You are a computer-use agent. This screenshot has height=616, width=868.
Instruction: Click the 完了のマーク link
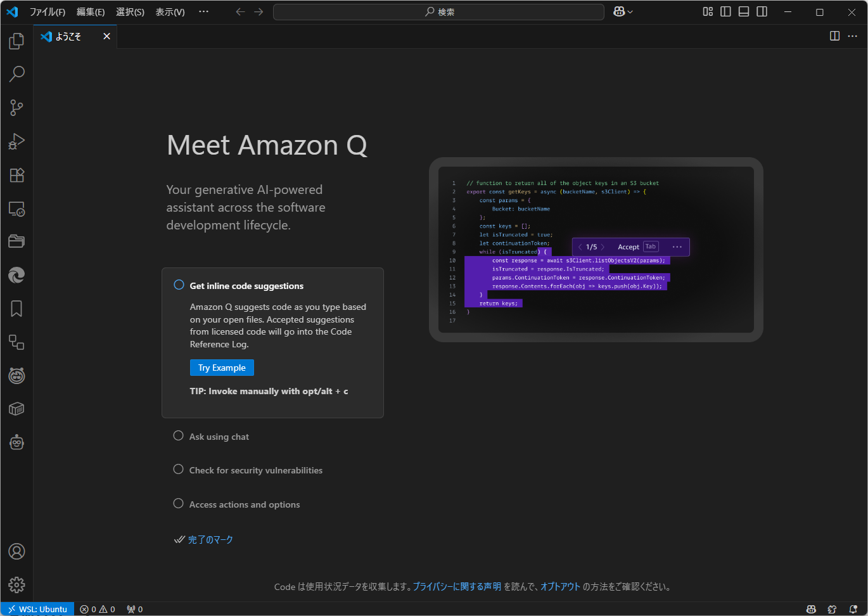tap(210, 540)
